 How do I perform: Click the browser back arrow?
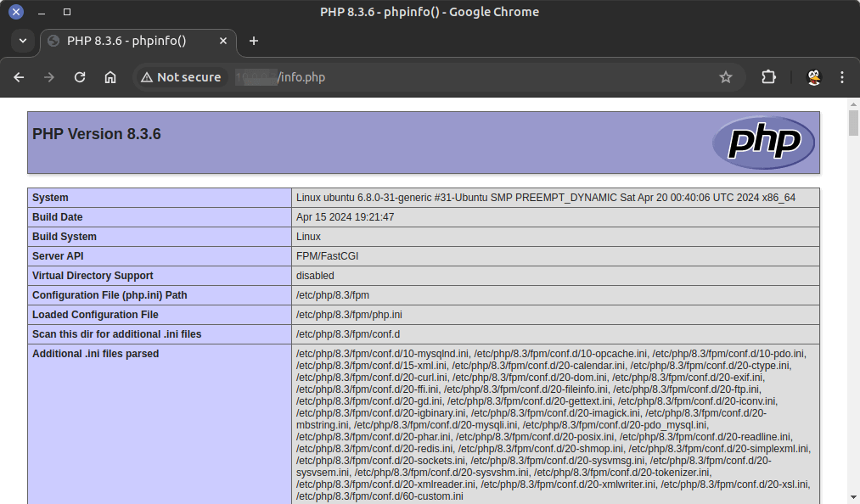click(x=19, y=76)
